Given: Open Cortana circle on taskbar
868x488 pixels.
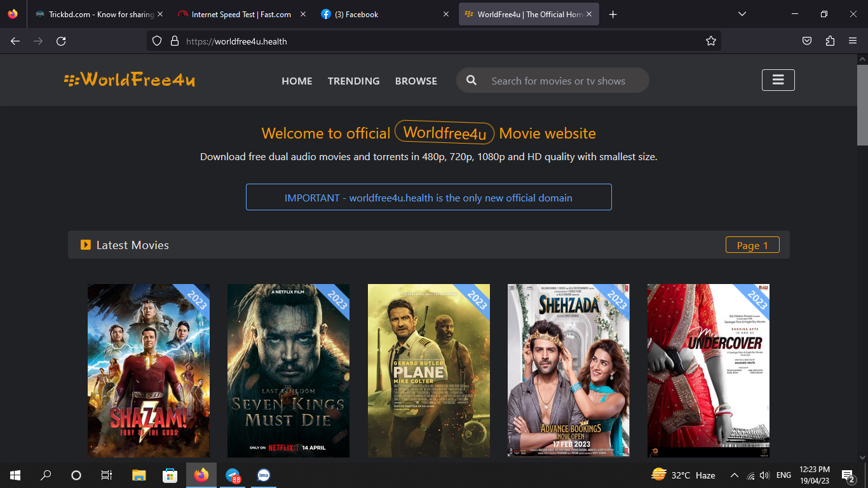Looking at the screenshot, I should (x=76, y=475).
